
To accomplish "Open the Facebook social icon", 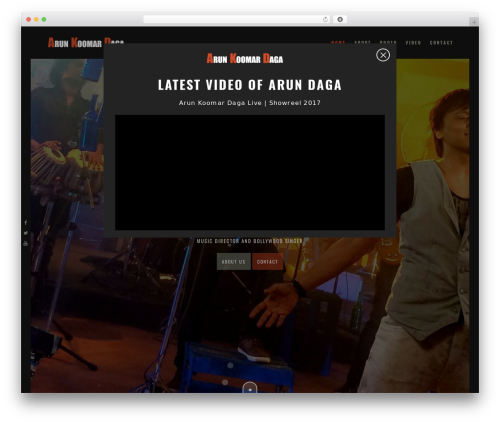I will coord(26,222).
